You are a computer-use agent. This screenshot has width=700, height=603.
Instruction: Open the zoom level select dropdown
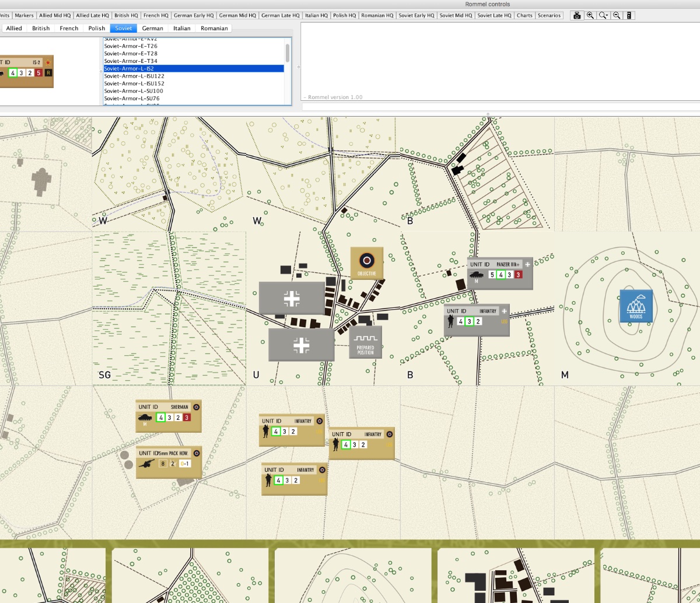(x=604, y=16)
